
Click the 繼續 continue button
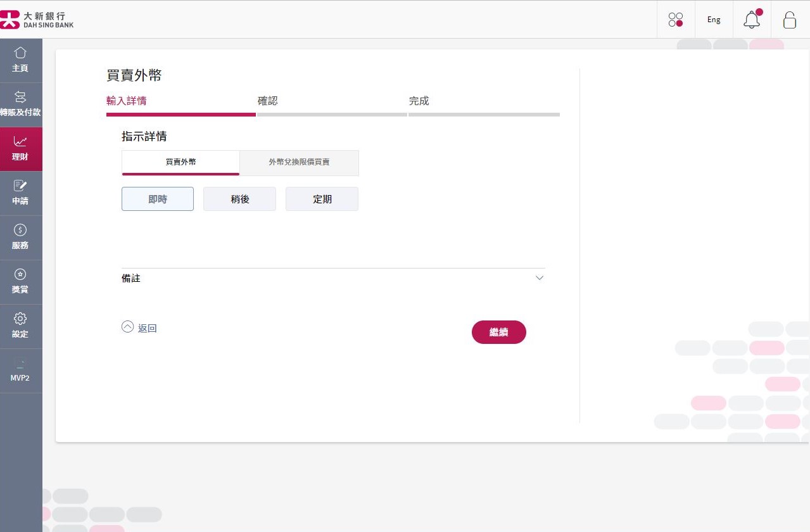click(x=498, y=332)
